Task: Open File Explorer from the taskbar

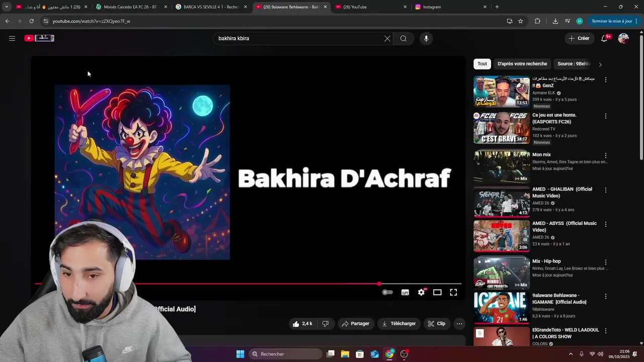Action: tap(345, 354)
